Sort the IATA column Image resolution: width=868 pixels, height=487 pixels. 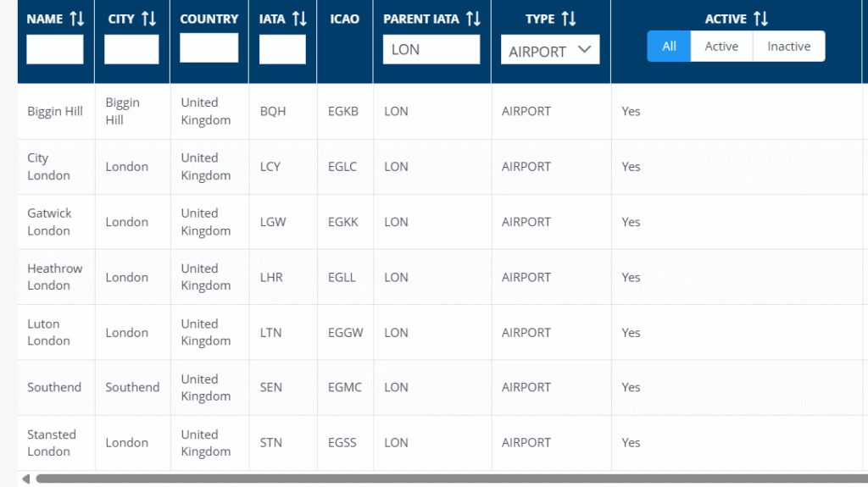click(298, 19)
